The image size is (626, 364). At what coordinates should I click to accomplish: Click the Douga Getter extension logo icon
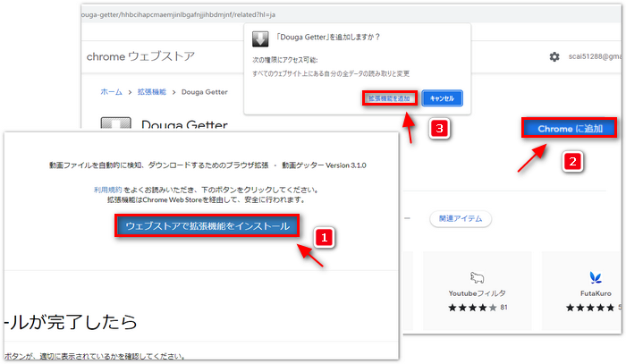pos(115,125)
